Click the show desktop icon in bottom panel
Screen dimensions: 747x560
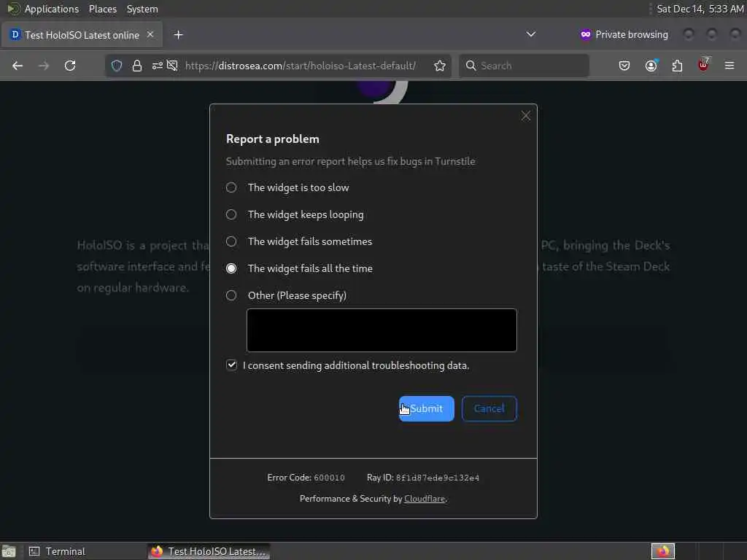[9, 551]
